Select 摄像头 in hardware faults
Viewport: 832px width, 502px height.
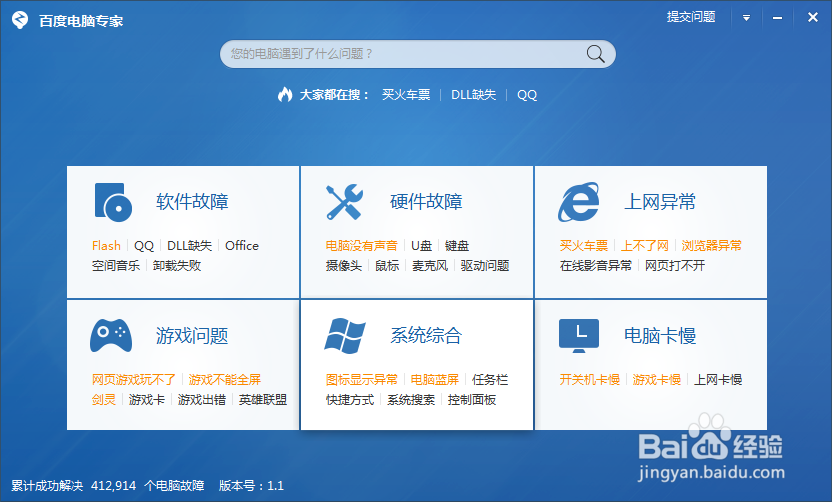click(344, 265)
